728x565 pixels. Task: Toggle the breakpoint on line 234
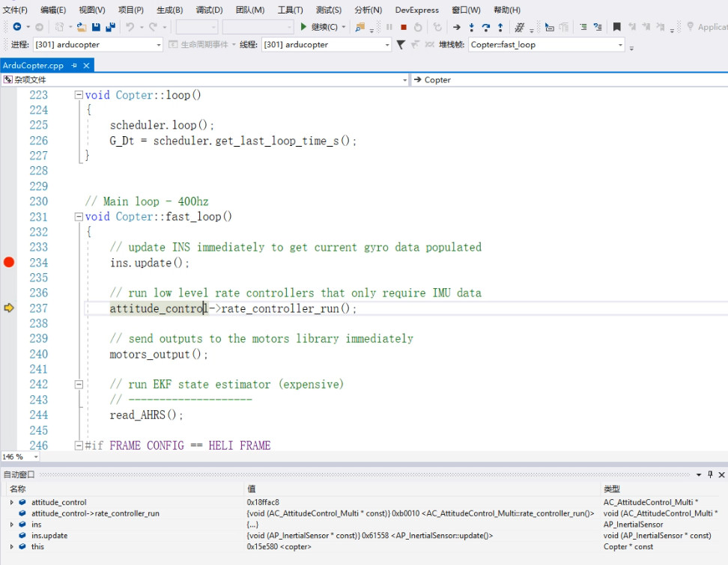coord(9,262)
